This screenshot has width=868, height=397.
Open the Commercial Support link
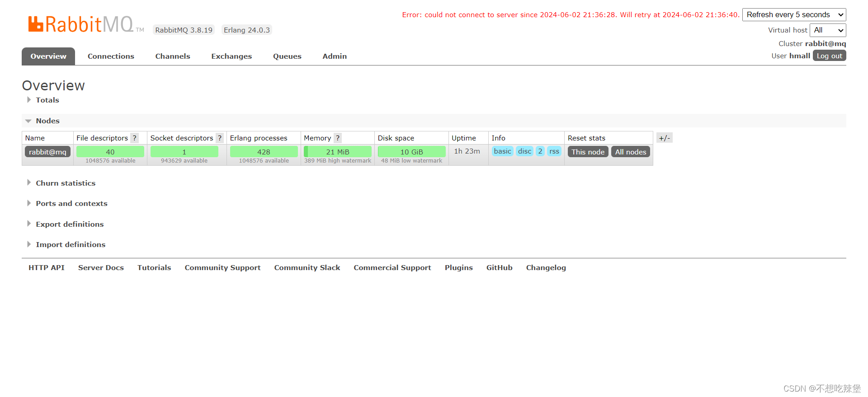(x=392, y=268)
